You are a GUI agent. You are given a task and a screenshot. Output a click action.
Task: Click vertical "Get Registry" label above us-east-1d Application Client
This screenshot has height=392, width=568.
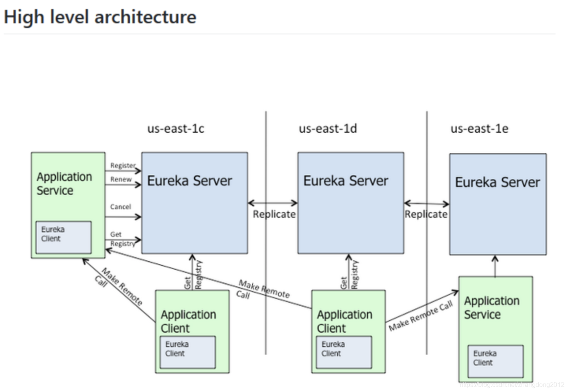coord(349,275)
